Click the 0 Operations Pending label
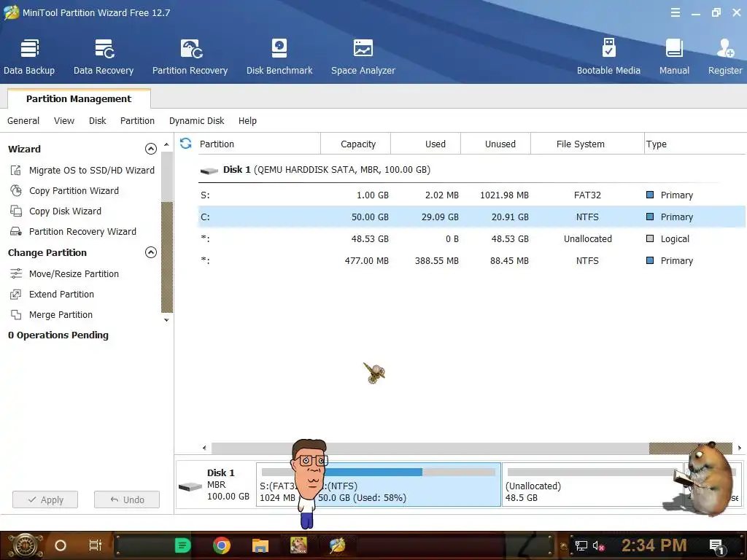 click(58, 335)
